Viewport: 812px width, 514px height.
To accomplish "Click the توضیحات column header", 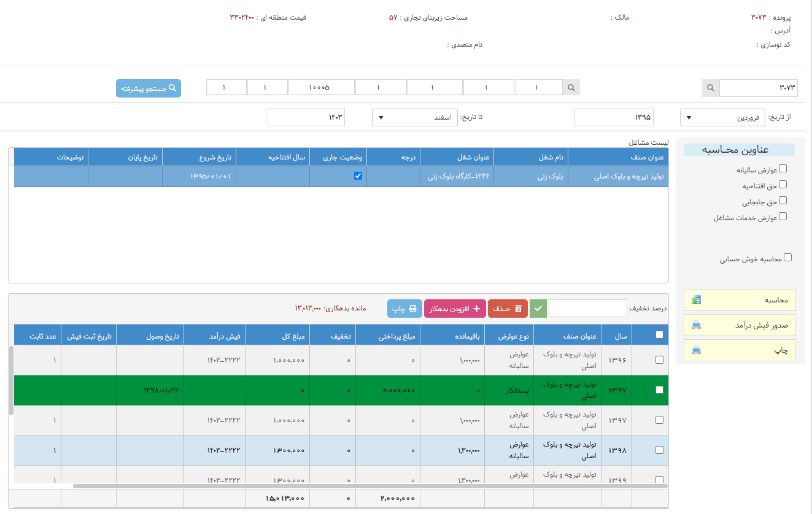I will point(51,157).
